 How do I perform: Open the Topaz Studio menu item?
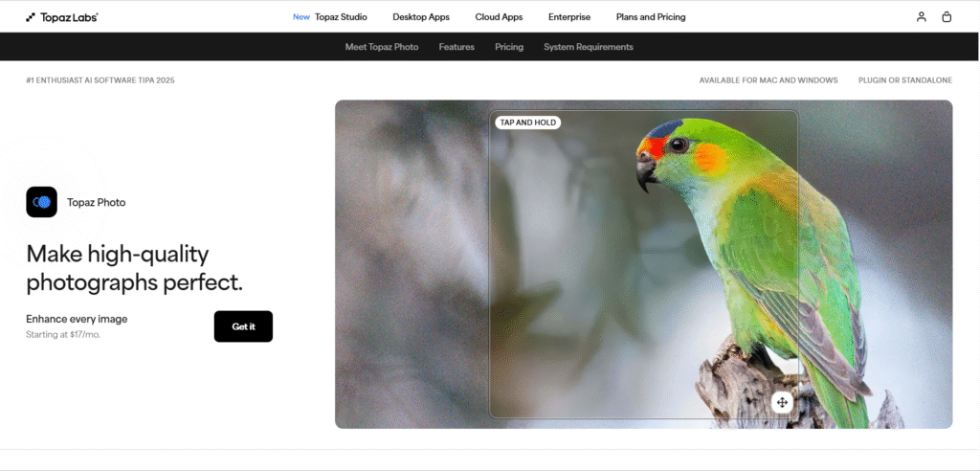click(x=341, y=17)
